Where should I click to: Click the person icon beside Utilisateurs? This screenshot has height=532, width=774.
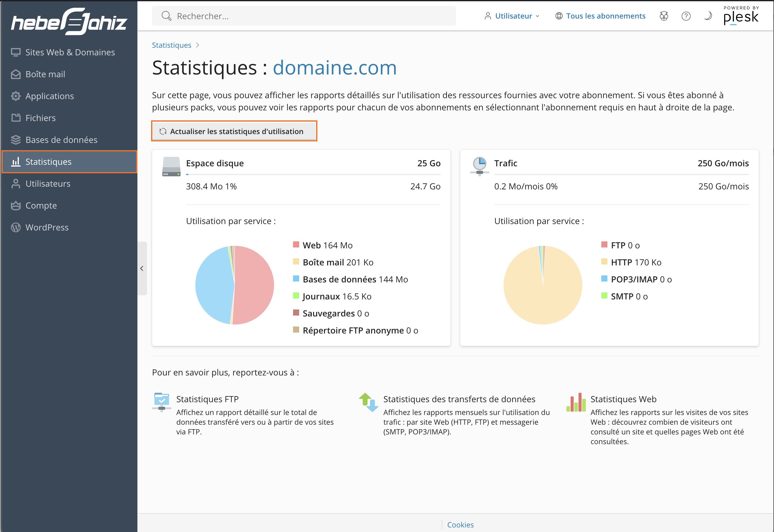[16, 183]
